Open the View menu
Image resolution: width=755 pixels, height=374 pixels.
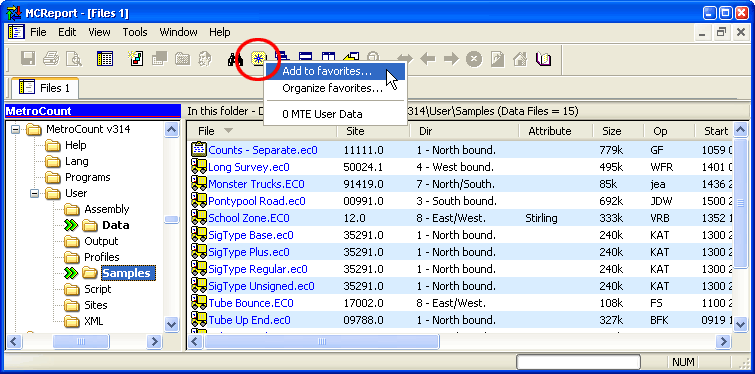99,32
